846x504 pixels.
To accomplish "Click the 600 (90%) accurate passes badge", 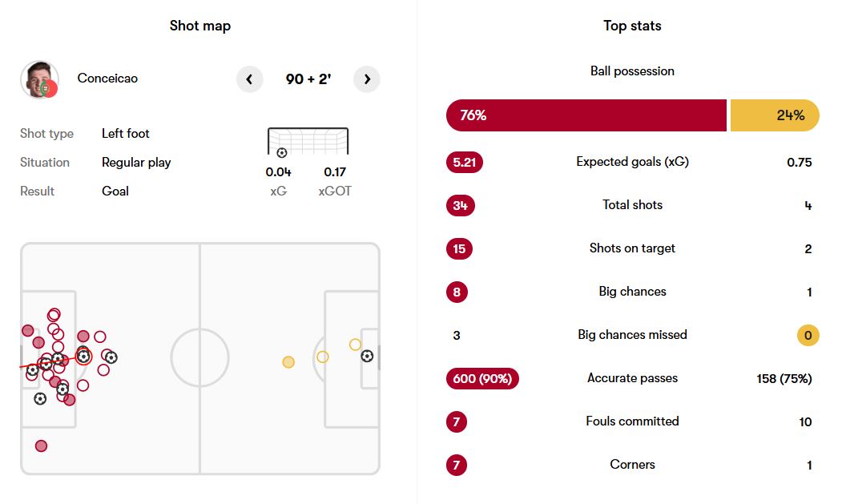I will point(482,379).
